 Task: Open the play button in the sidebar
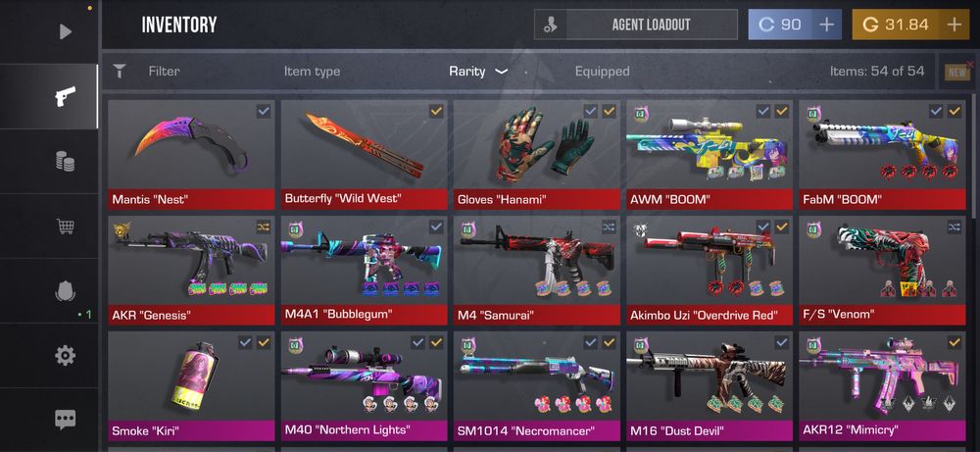[65, 31]
